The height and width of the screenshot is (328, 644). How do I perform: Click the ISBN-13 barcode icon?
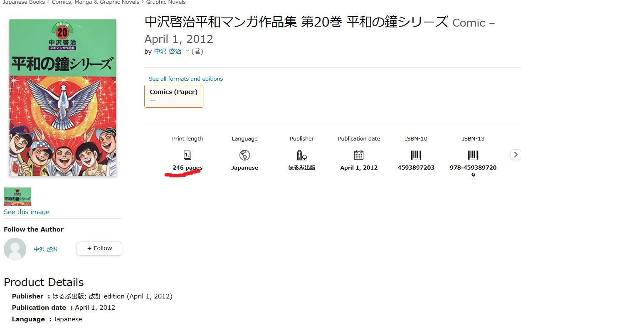(x=473, y=155)
